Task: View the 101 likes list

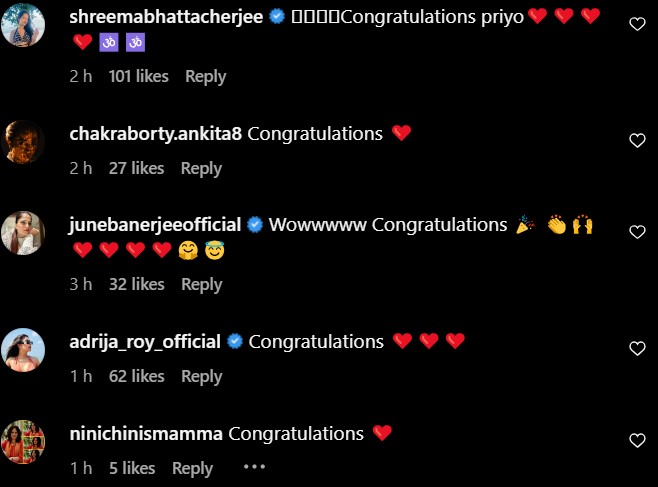Action: pos(138,76)
